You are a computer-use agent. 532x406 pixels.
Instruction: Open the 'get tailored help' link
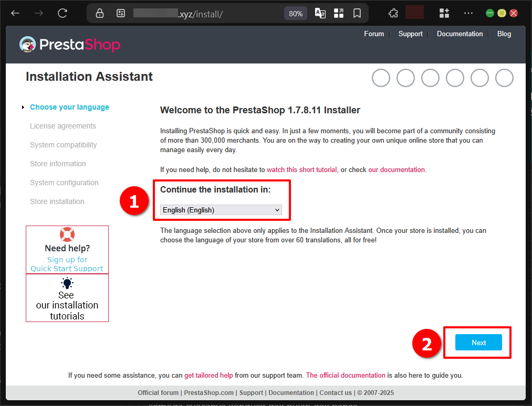click(x=208, y=376)
